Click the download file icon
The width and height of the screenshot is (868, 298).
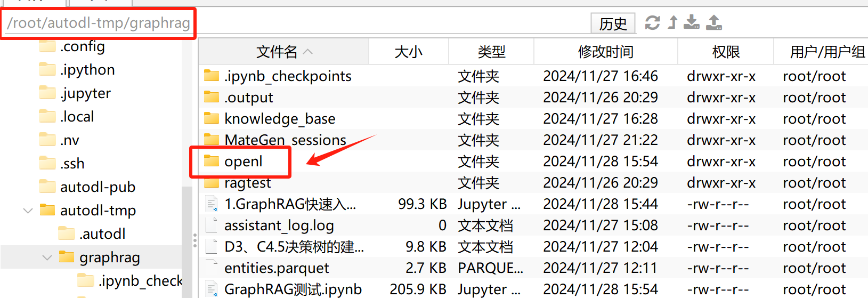coord(692,22)
